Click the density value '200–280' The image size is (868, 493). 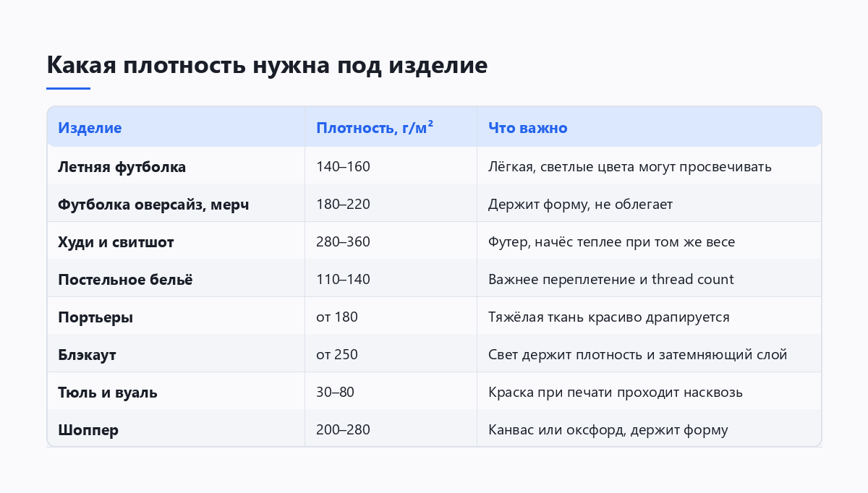tap(343, 430)
